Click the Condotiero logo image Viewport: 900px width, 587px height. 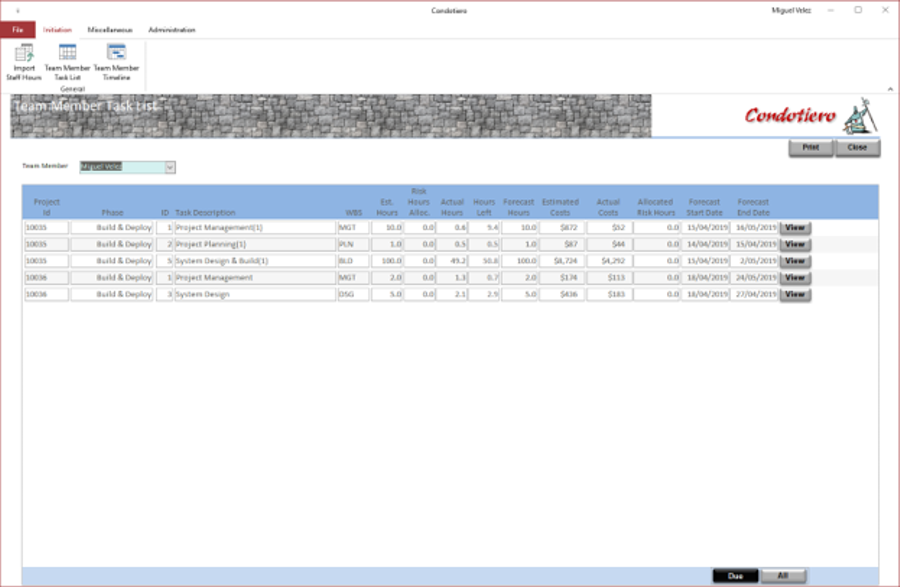[x=810, y=115]
